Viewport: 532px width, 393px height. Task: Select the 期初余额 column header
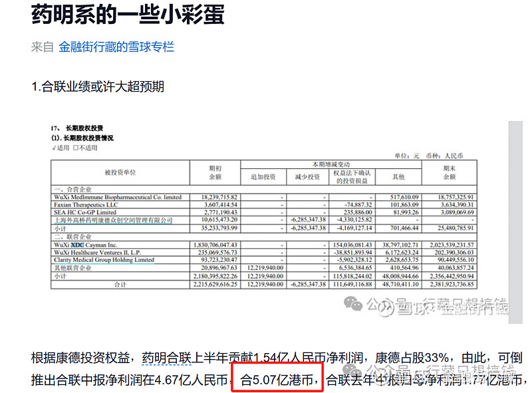click(x=215, y=172)
